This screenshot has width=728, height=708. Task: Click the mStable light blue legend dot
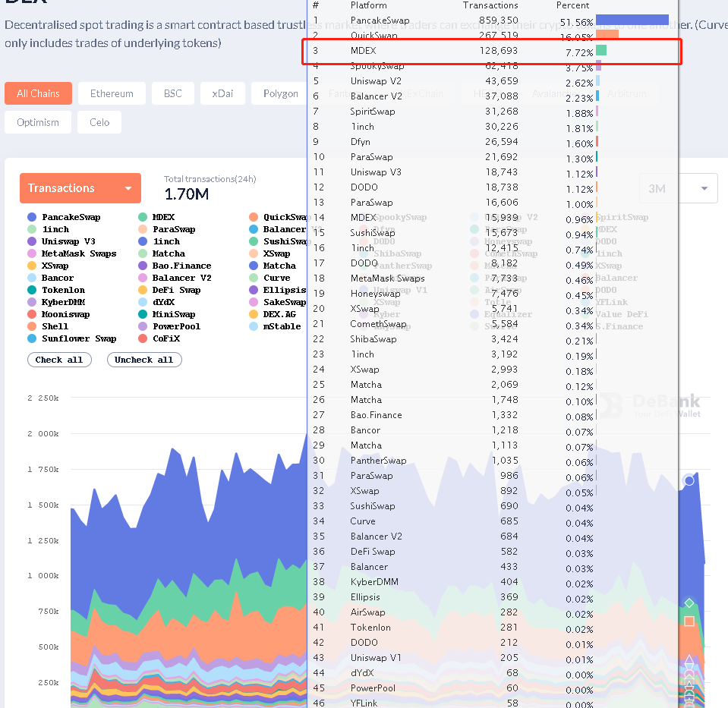254,326
